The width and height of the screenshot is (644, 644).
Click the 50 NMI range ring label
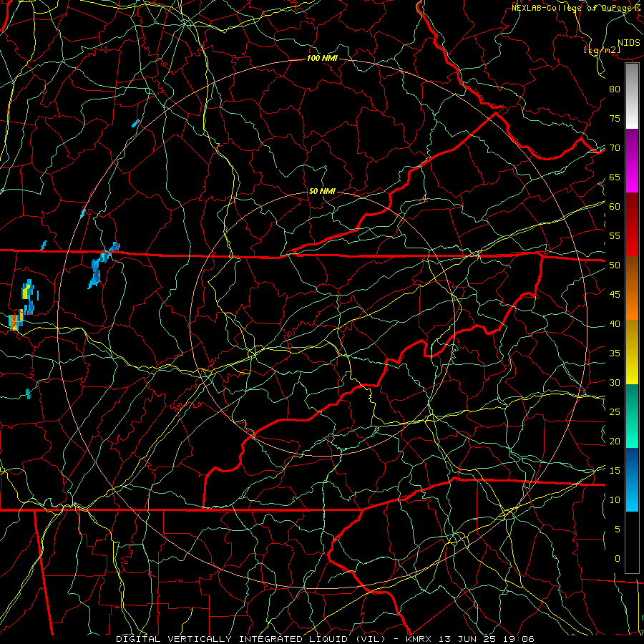point(322,191)
